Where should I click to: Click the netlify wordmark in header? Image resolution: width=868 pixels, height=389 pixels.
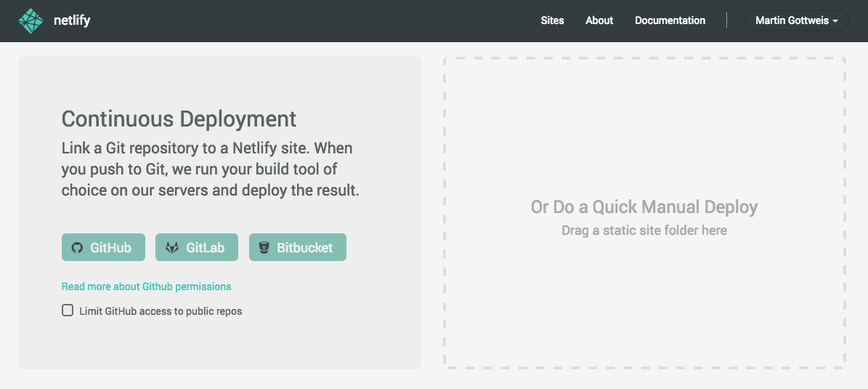click(x=72, y=20)
